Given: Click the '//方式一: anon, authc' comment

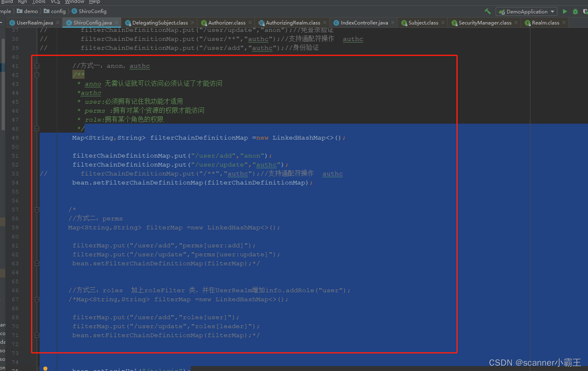Looking at the screenshot, I should click(111, 66).
